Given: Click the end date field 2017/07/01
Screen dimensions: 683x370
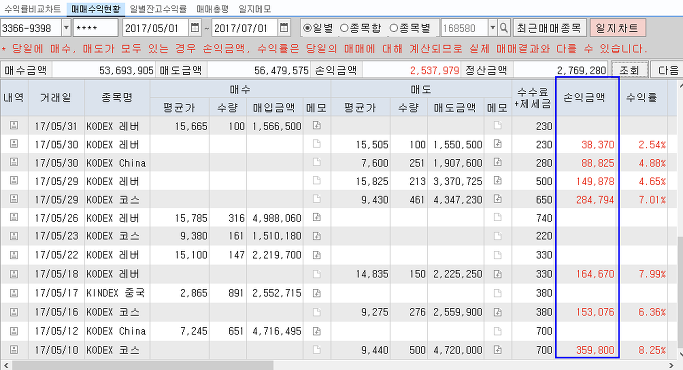Looking at the screenshot, I should [244, 28].
